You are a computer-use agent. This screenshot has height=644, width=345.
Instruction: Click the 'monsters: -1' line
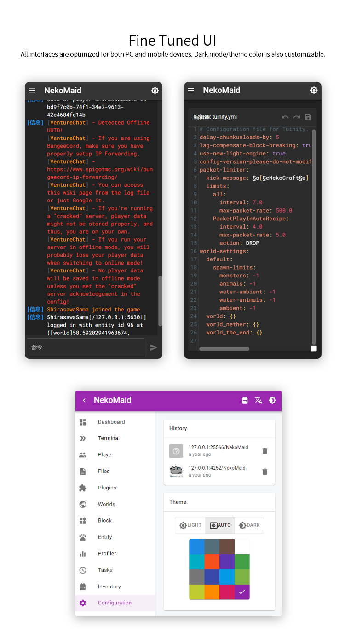239,276
